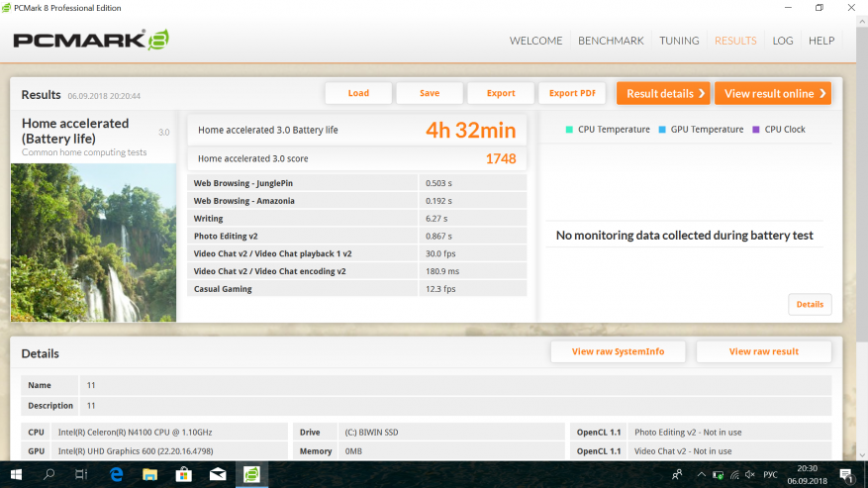Select the Casual Gaming row

click(x=357, y=289)
